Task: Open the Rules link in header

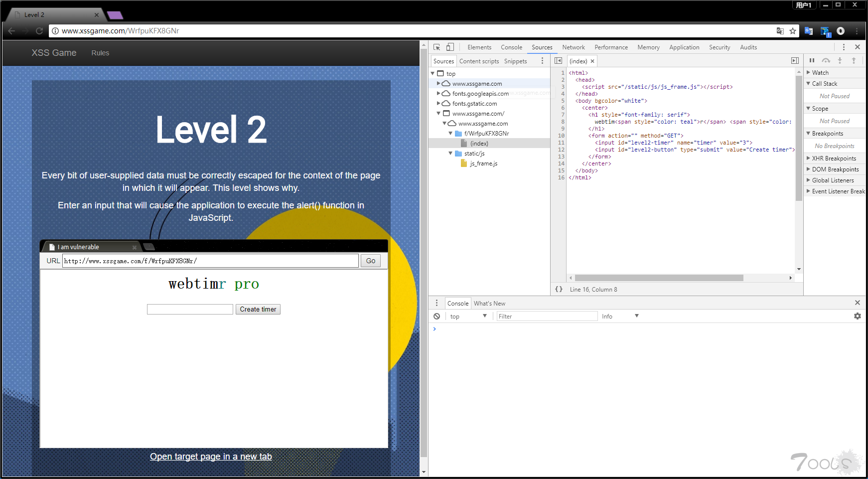Action: [x=100, y=53]
